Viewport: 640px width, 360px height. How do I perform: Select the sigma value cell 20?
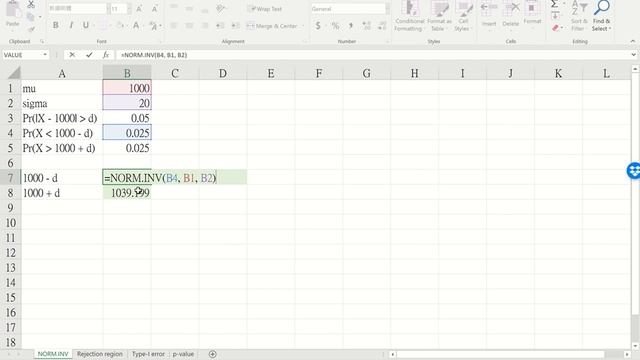point(127,103)
